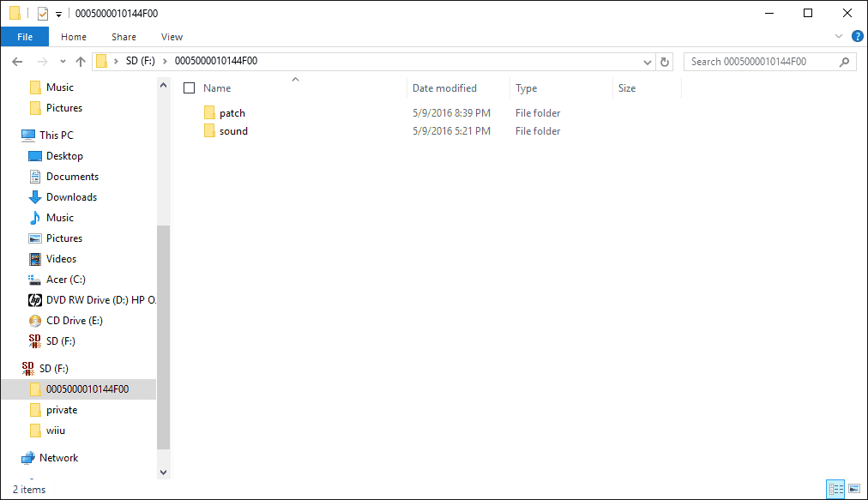Open the View ribbon tab
Viewport: 868px width, 500px height.
(x=172, y=37)
